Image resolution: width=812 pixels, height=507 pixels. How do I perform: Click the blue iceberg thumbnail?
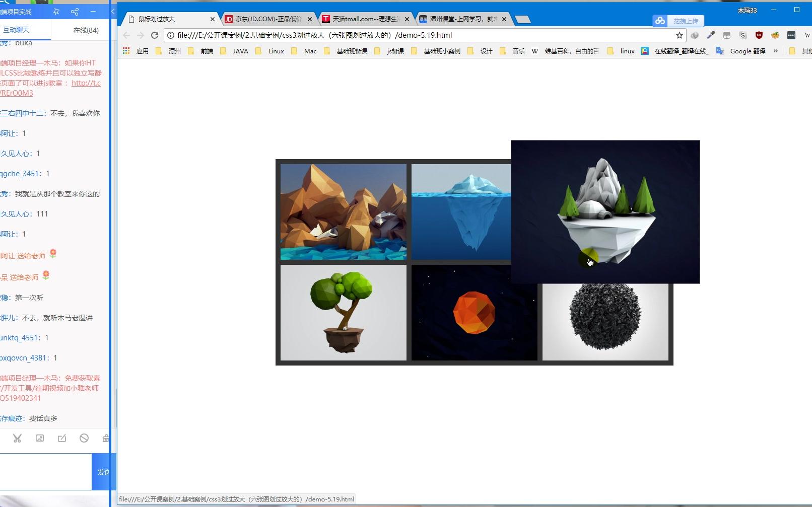pyautogui.click(x=461, y=212)
